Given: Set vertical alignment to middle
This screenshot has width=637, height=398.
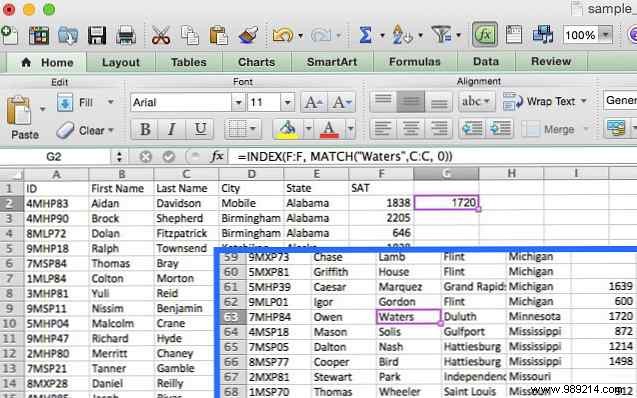Looking at the screenshot, I should click(x=411, y=102).
